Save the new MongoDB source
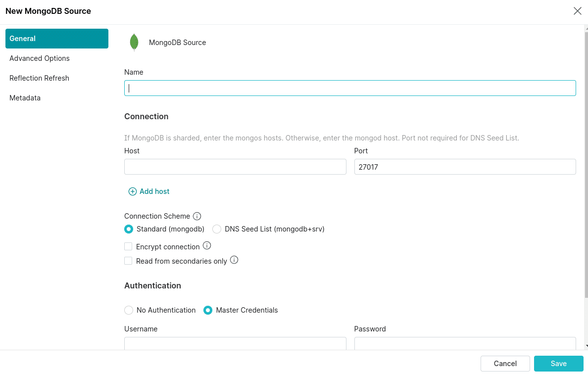The width and height of the screenshot is (588, 374). (x=559, y=363)
